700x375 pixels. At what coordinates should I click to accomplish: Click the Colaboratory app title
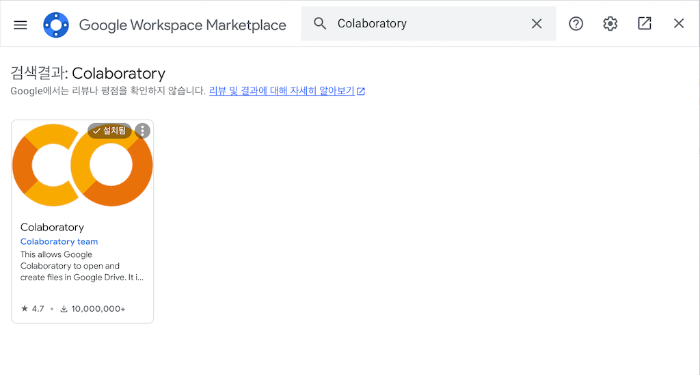point(52,227)
